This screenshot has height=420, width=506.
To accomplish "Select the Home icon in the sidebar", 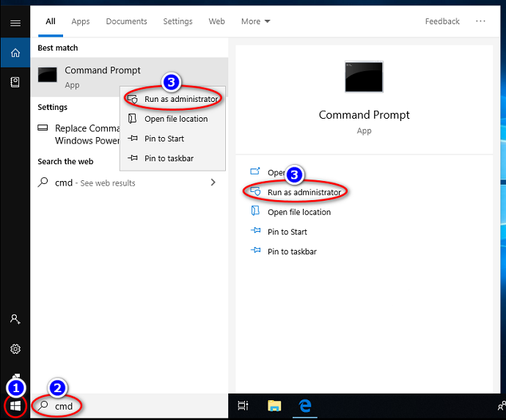I will pyautogui.click(x=15, y=53).
